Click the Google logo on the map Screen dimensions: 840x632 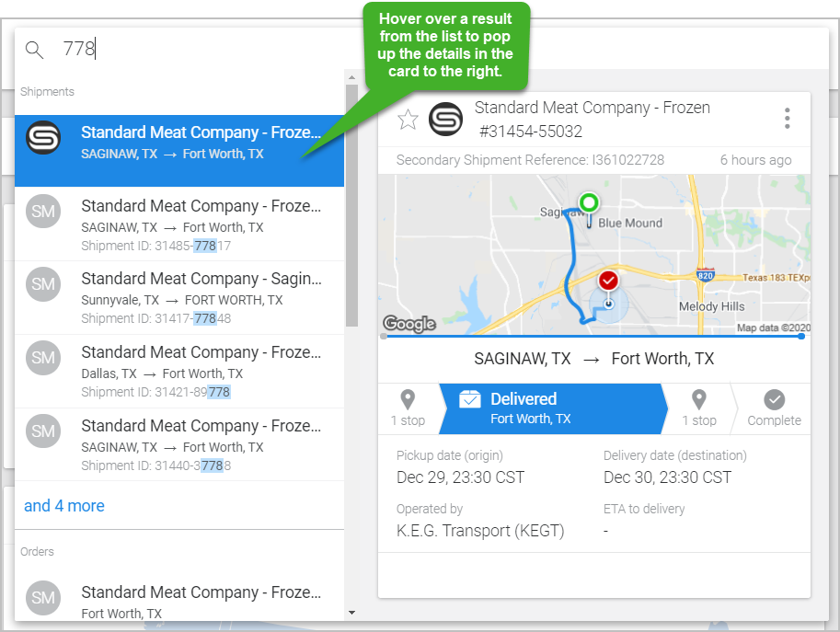[409, 324]
